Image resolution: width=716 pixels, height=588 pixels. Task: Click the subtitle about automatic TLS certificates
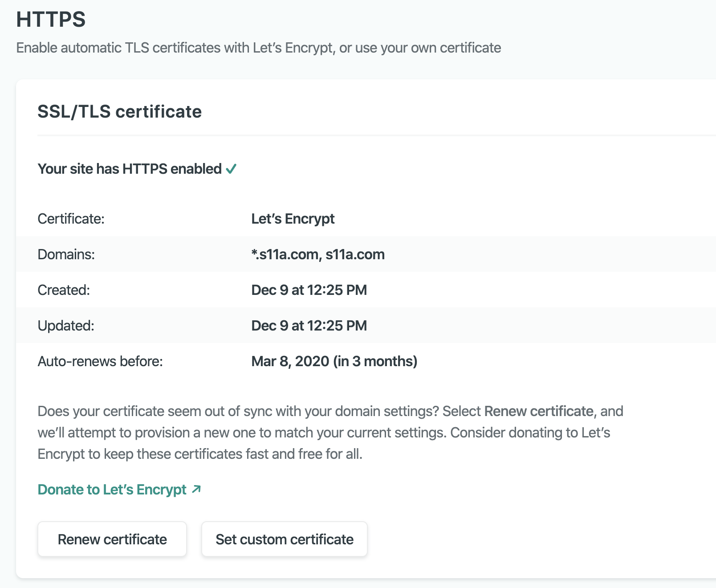tap(258, 48)
